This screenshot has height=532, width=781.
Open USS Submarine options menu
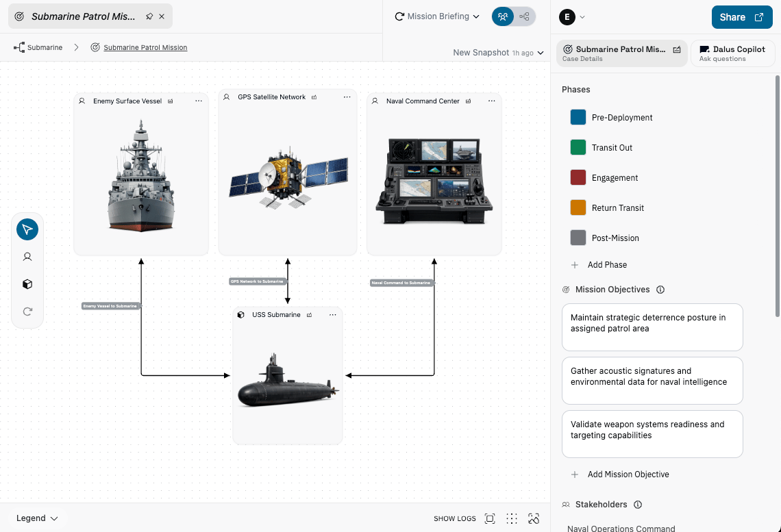pos(333,315)
